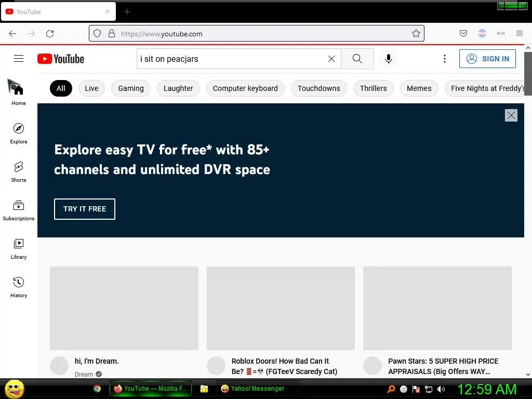Click the YouTube logo
This screenshot has width=532, height=399.
[x=61, y=59]
